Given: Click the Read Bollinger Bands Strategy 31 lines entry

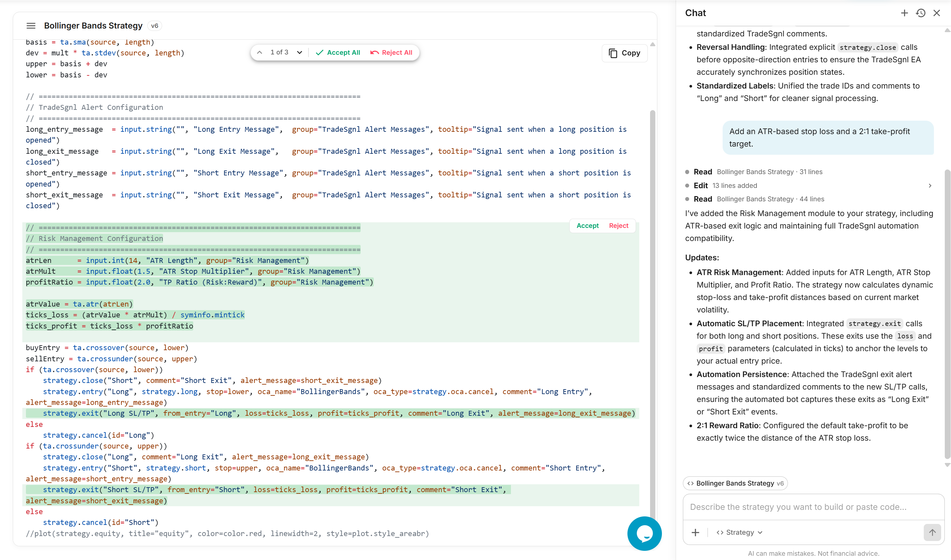Looking at the screenshot, I should [x=753, y=172].
